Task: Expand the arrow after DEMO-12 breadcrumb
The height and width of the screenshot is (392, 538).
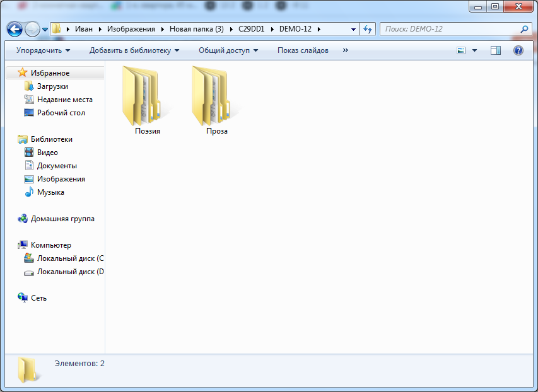Action: click(x=319, y=30)
